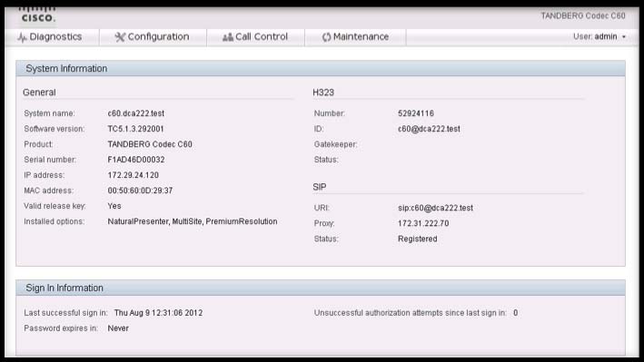This screenshot has width=644, height=362.
Task: Click the Maintenance refresh icon
Action: (326, 37)
